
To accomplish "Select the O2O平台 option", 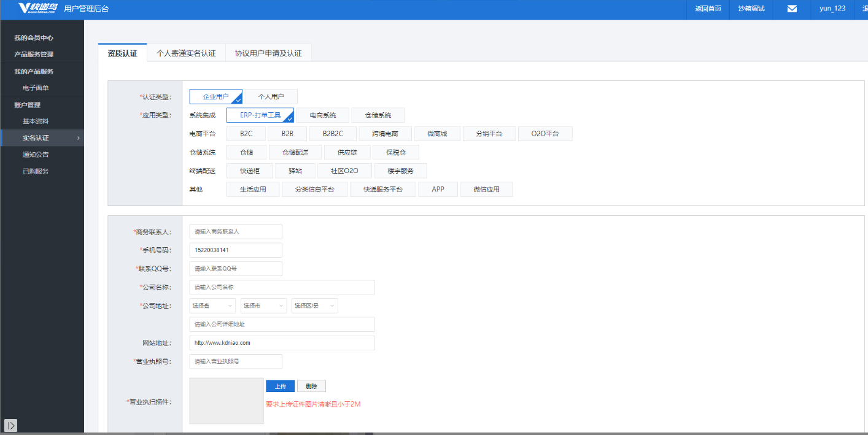I will point(545,134).
